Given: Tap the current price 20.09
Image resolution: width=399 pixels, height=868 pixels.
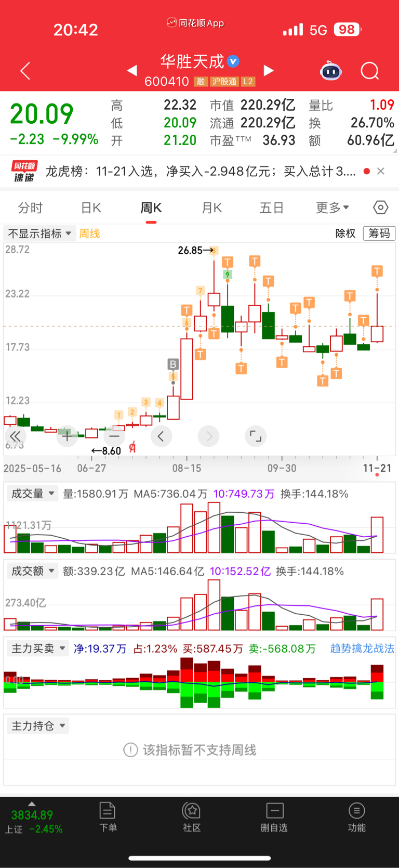Looking at the screenshot, I should (x=42, y=114).
